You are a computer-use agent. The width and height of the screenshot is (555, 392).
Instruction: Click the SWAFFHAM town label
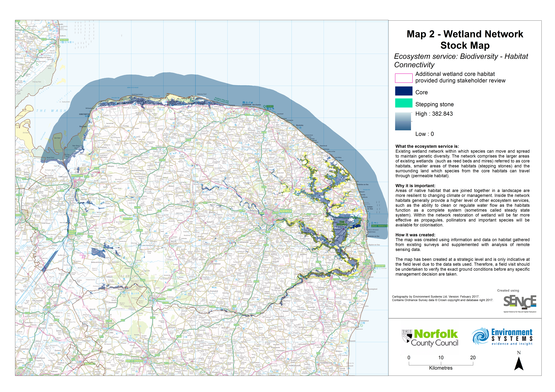[x=128, y=219]
